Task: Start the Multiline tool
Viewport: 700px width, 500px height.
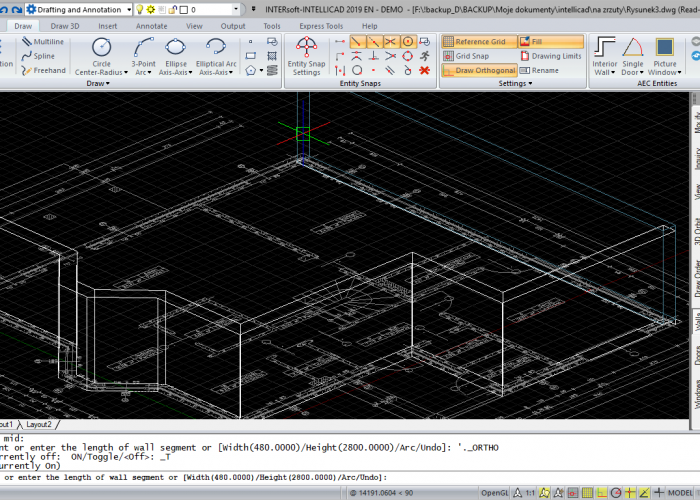Action: coord(43,42)
